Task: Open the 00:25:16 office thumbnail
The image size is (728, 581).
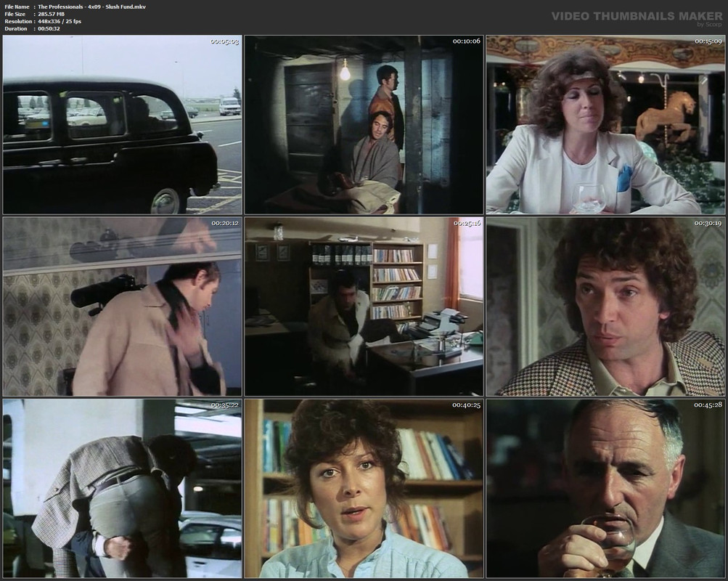Action: coord(364,306)
